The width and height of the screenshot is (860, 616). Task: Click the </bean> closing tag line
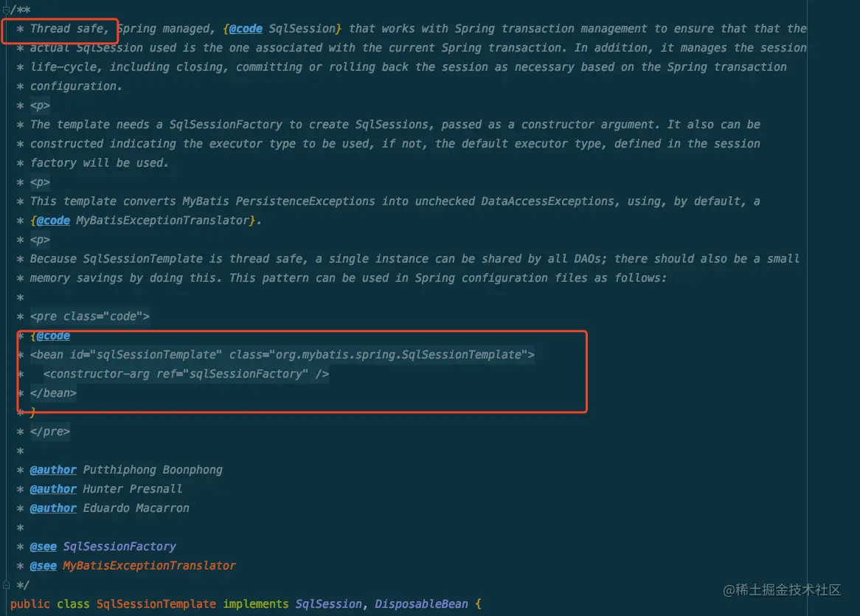(53, 393)
